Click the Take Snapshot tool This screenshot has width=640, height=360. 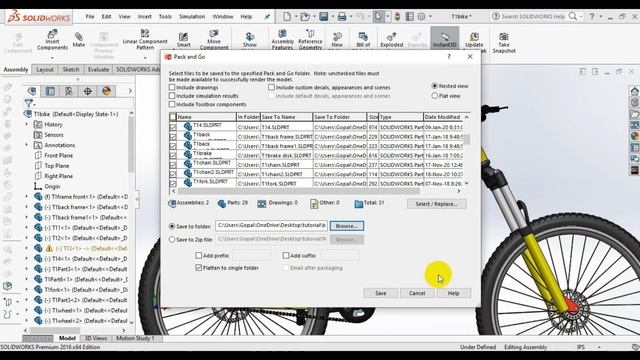[504, 43]
